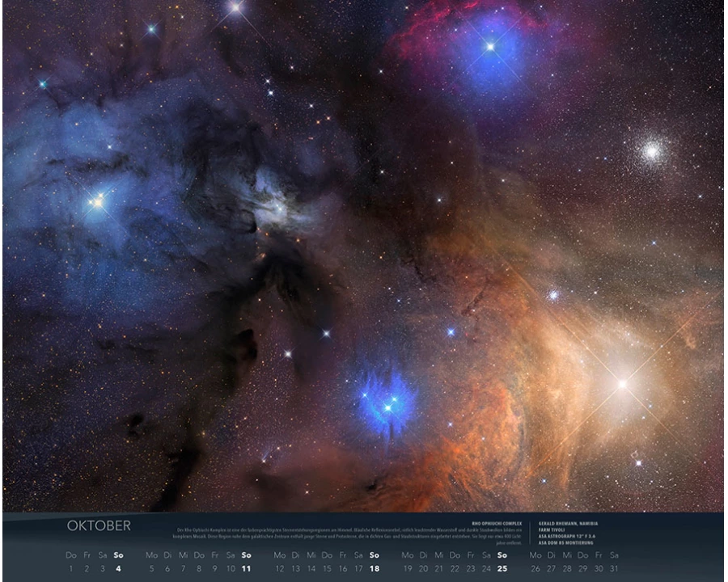Select date 22 in the calendar
This screenshot has width=728, height=582.
(x=455, y=568)
